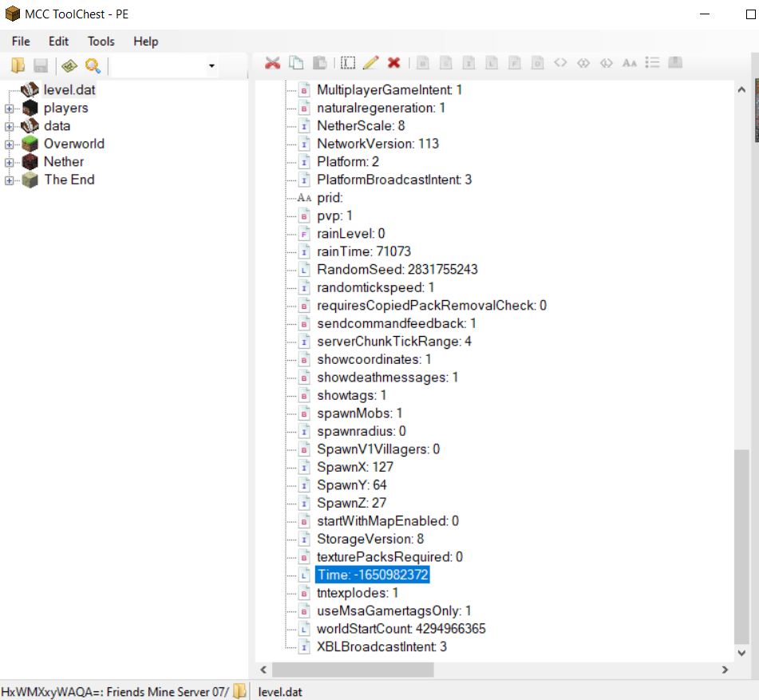The image size is (759, 700).
Task: Select the serverChunkTickRange: 4 tag
Action: (x=394, y=342)
